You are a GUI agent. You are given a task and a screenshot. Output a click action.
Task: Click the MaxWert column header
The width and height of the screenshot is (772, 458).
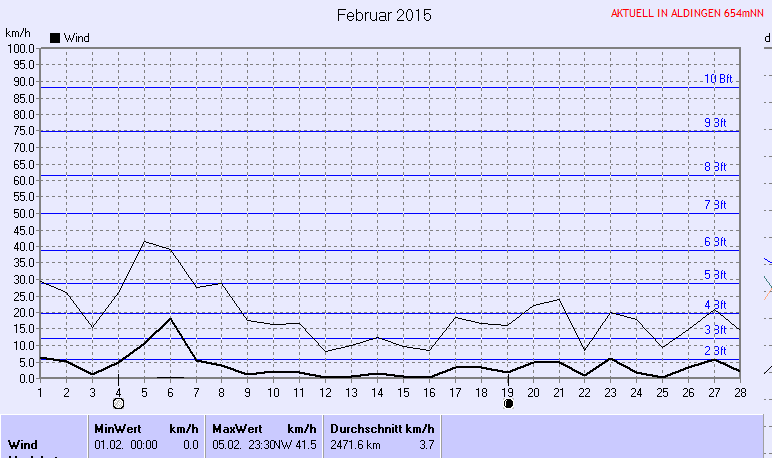tap(237, 428)
